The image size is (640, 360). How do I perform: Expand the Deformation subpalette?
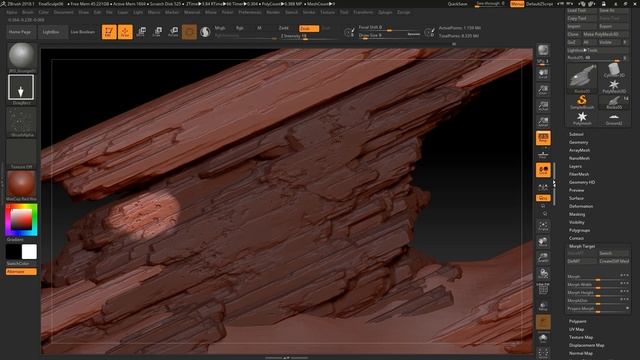(581, 207)
